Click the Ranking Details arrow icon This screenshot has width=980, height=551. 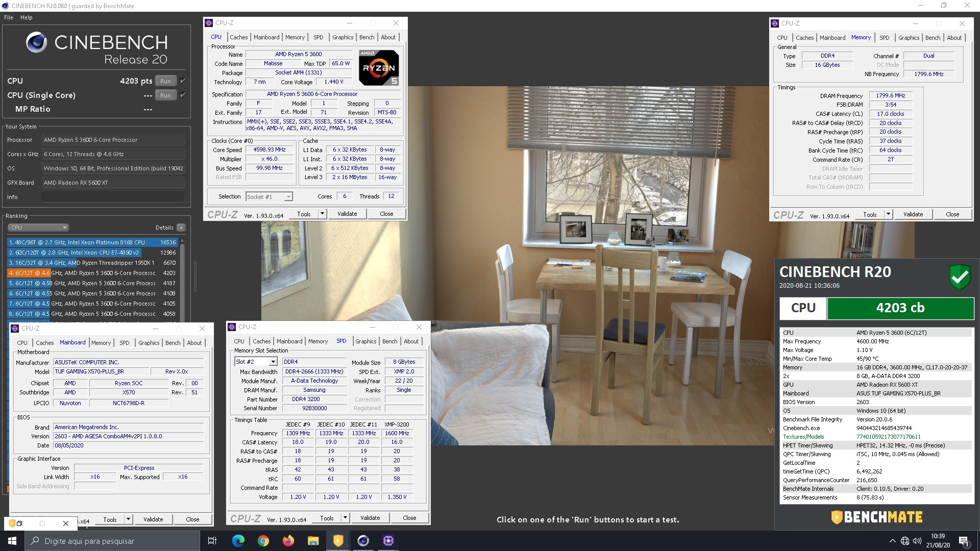tap(181, 228)
